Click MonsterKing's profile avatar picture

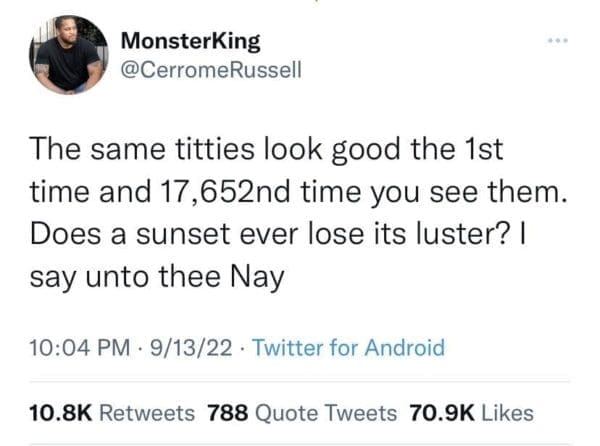(x=65, y=54)
